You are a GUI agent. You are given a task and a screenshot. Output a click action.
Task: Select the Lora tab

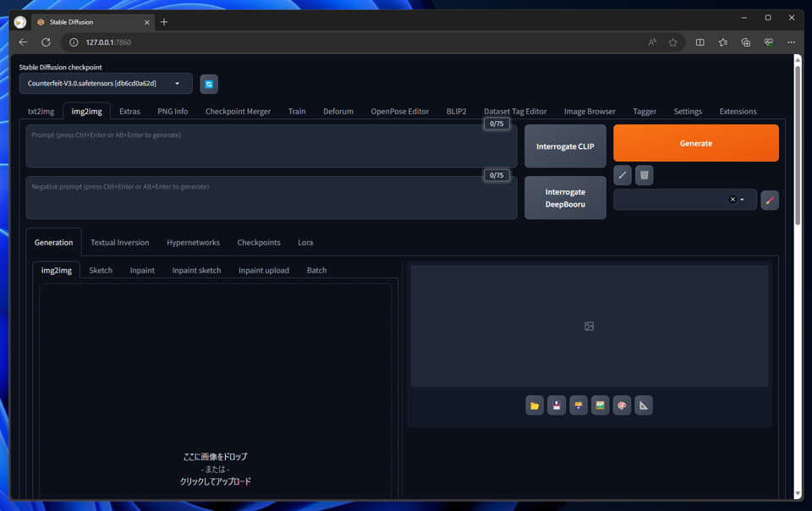click(x=305, y=242)
